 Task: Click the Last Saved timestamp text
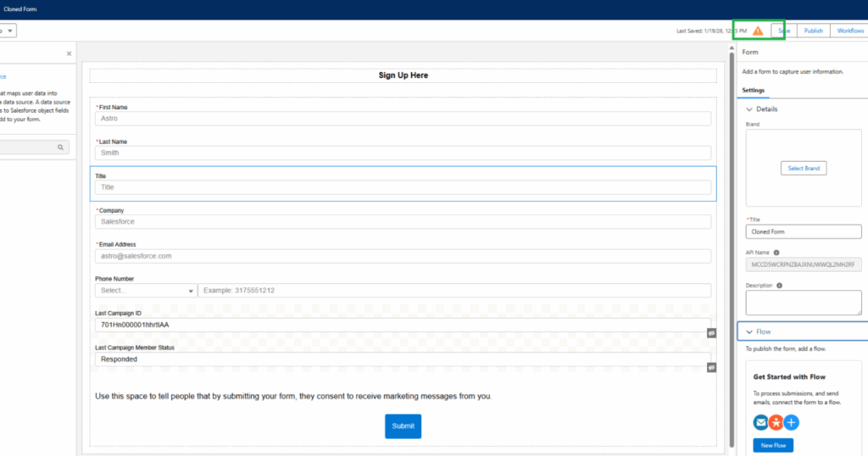tap(711, 31)
